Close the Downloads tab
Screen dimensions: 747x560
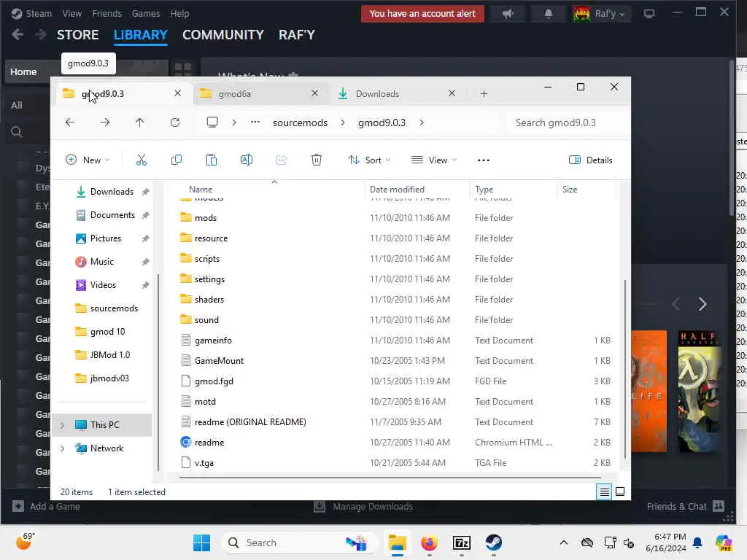pyautogui.click(x=452, y=93)
